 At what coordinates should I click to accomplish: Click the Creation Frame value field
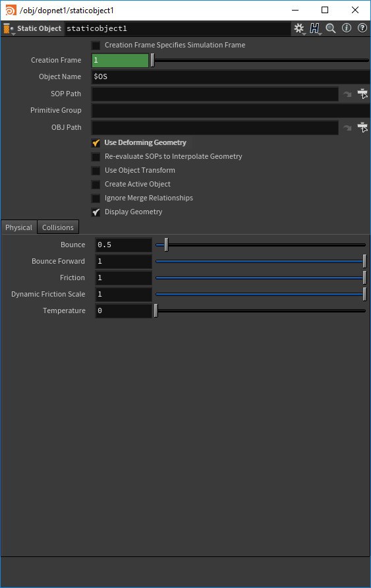pyautogui.click(x=121, y=61)
